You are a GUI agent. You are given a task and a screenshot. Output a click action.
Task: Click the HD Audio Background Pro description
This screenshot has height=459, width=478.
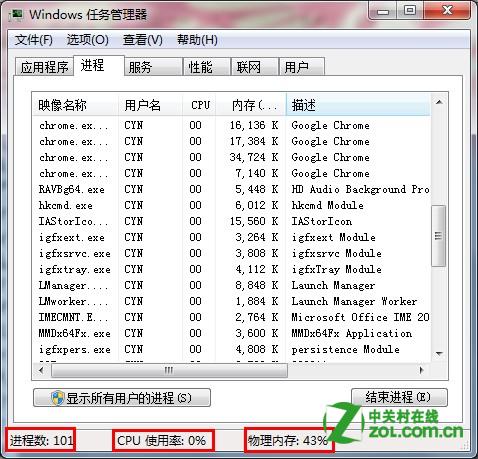[x=360, y=189]
